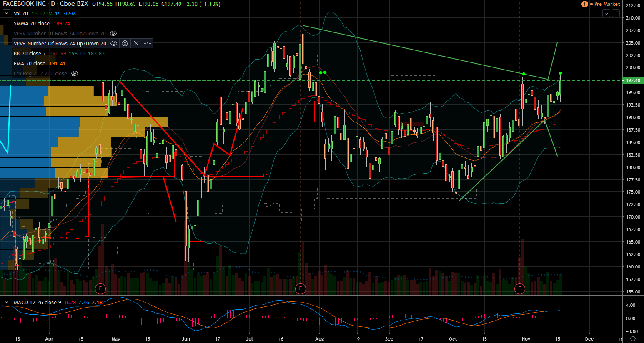Screen dimensions: 644x343
Task: Collapse the MACD pane legend chevron
Action: (x=6, y=302)
